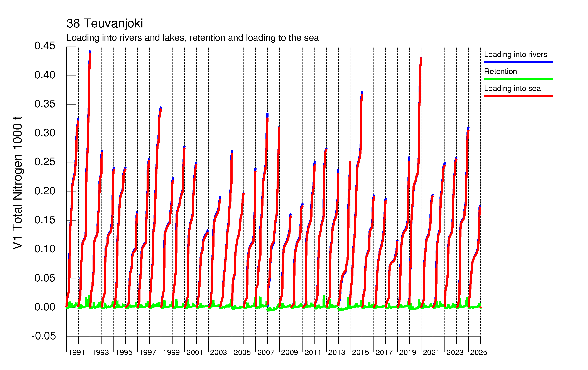The width and height of the screenshot is (588, 370).
Task: Click the 0.00 y-axis tick label
Action: (x=45, y=307)
